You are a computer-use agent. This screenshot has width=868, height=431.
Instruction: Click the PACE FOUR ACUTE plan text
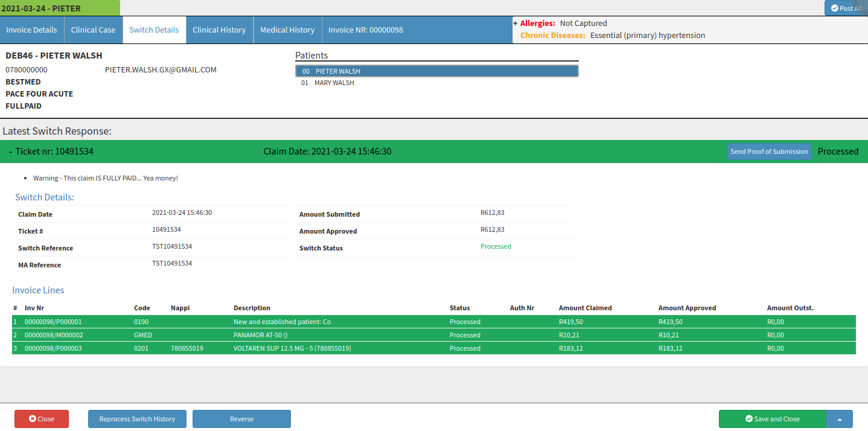(39, 94)
